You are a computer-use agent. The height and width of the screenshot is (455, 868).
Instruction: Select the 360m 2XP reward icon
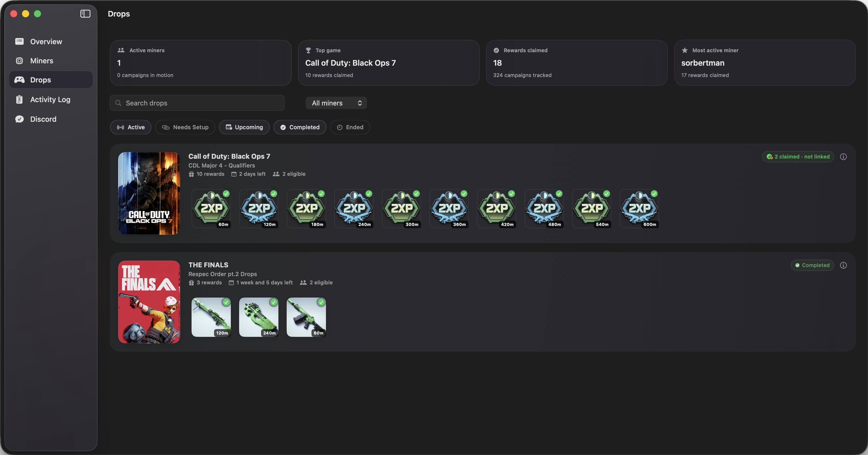pyautogui.click(x=449, y=209)
